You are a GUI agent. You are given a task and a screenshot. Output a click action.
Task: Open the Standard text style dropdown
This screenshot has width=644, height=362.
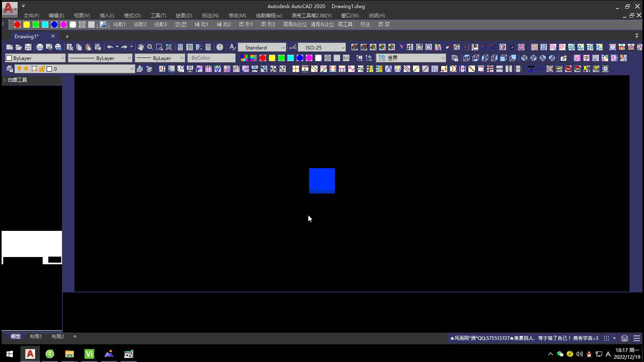[262, 47]
